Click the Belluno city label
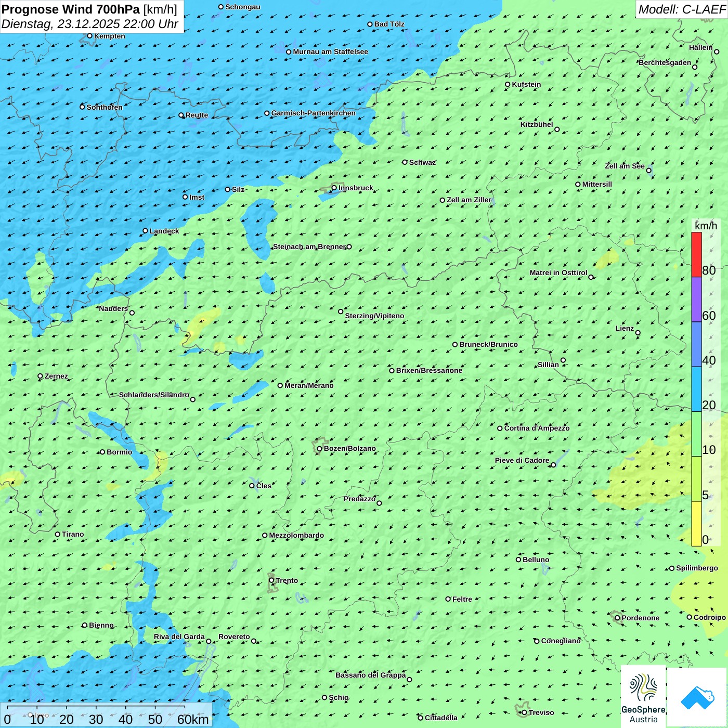 click(536, 560)
